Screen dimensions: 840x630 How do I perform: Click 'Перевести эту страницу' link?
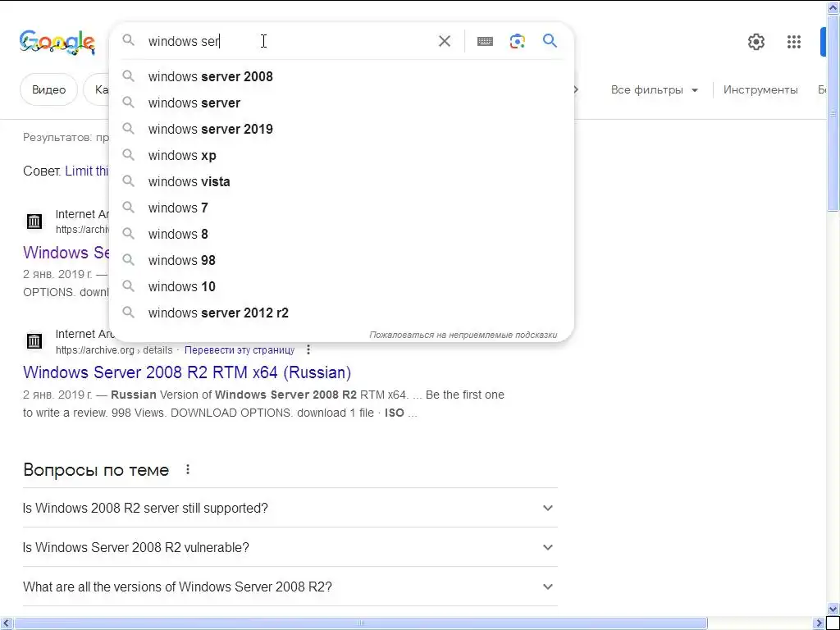point(240,350)
